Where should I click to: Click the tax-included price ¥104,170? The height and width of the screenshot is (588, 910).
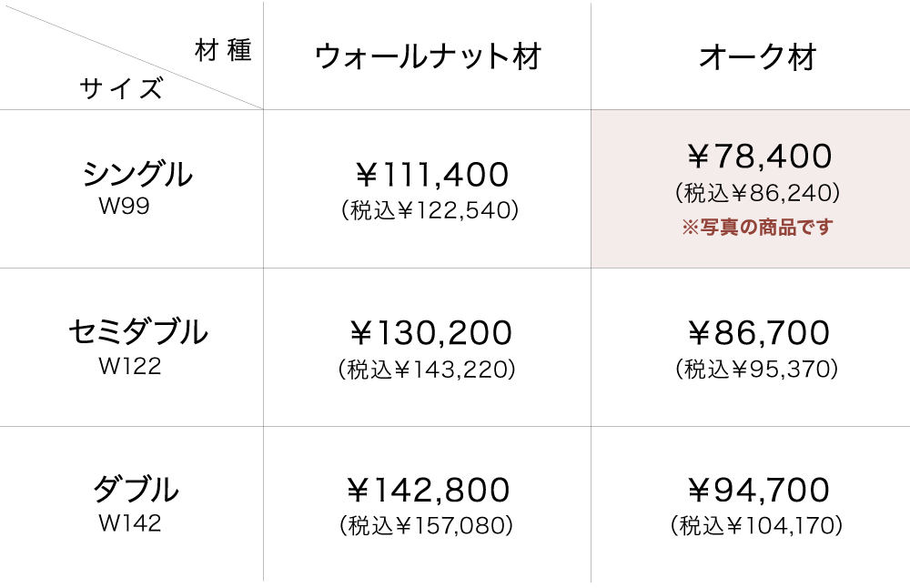point(757,526)
